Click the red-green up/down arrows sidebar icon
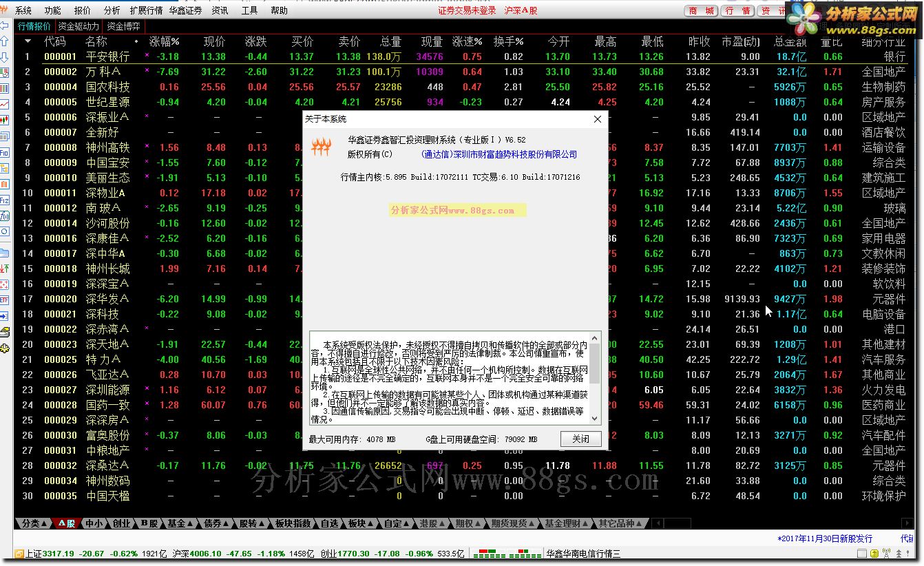Screen dimensions: 924x566 pyautogui.click(x=5, y=268)
